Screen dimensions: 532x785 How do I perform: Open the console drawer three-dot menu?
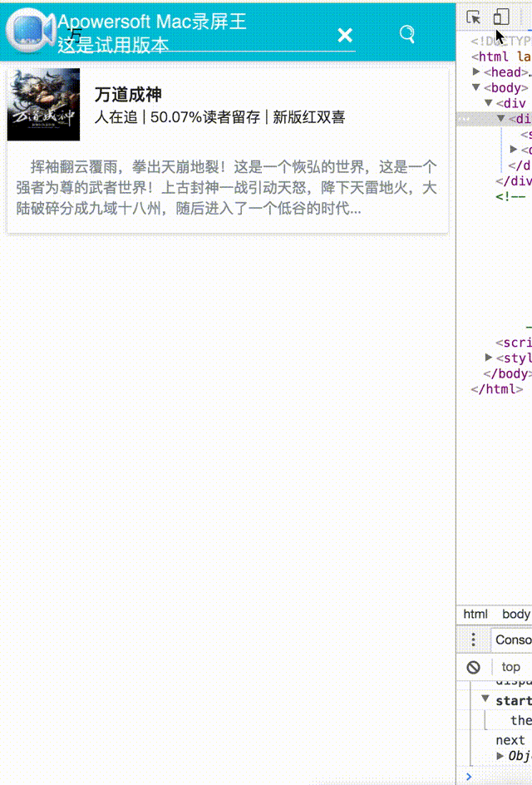tap(474, 639)
